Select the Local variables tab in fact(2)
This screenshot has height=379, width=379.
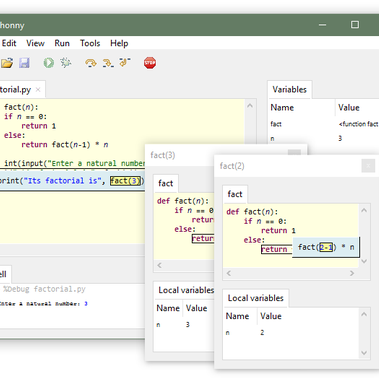point(255,298)
